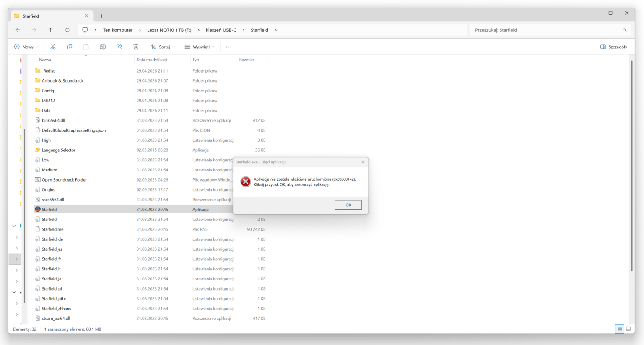Refresh the Starfield folder view
This screenshot has width=644, height=345.
pos(67,30)
